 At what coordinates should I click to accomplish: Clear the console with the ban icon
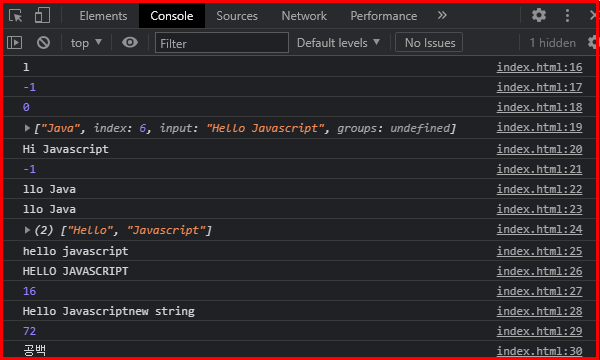43,42
